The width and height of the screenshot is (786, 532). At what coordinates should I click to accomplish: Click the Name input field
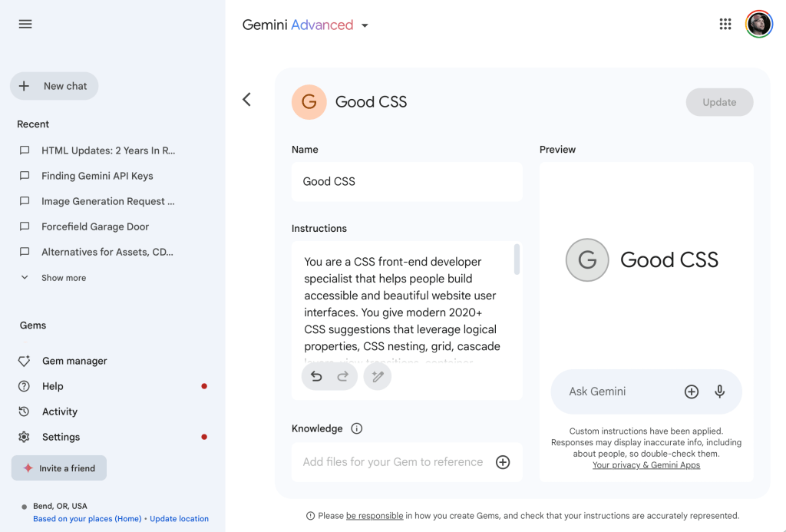(x=407, y=182)
